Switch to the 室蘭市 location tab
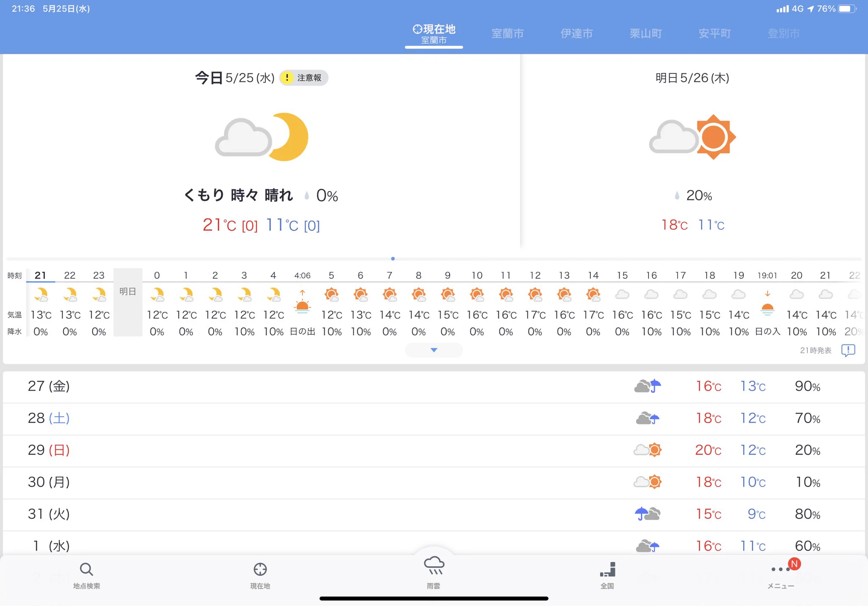Image resolution: width=868 pixels, height=606 pixels. tap(507, 33)
